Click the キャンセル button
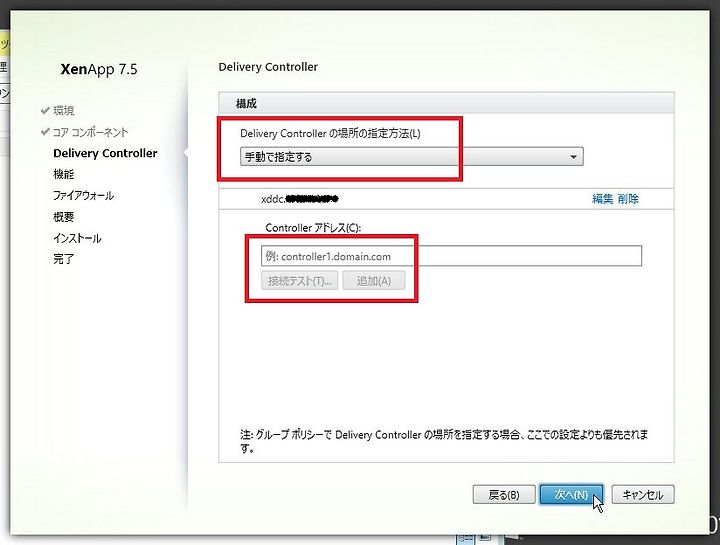 [x=643, y=495]
